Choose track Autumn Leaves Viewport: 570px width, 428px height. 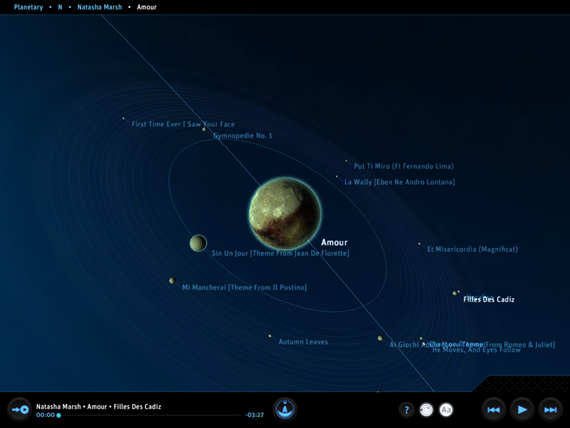tap(303, 342)
